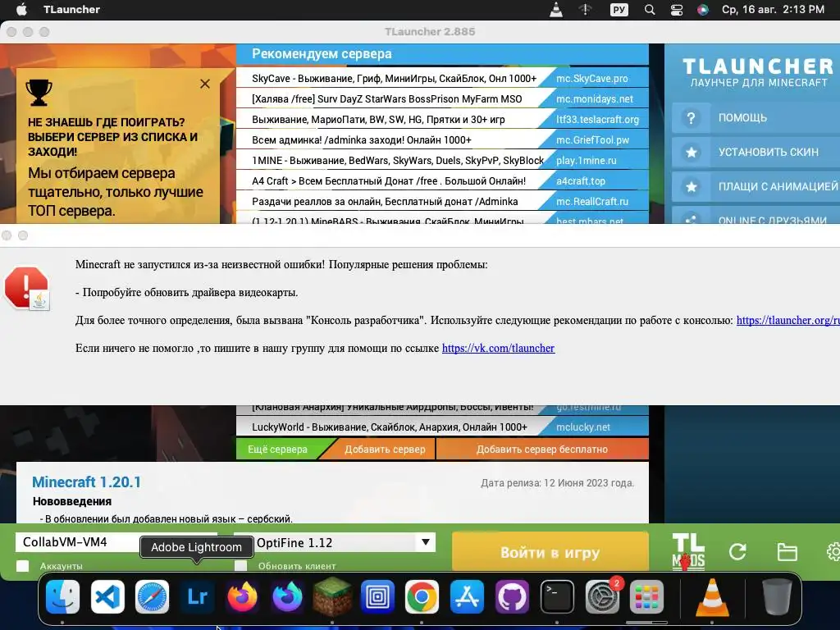The image size is (840, 630).
Task: Click the Войти в игру button
Action: (x=550, y=552)
